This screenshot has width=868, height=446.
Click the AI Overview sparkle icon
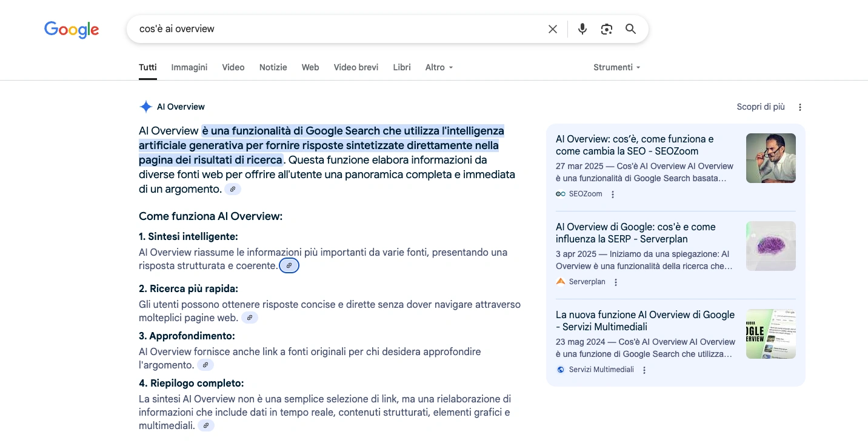[x=145, y=107]
